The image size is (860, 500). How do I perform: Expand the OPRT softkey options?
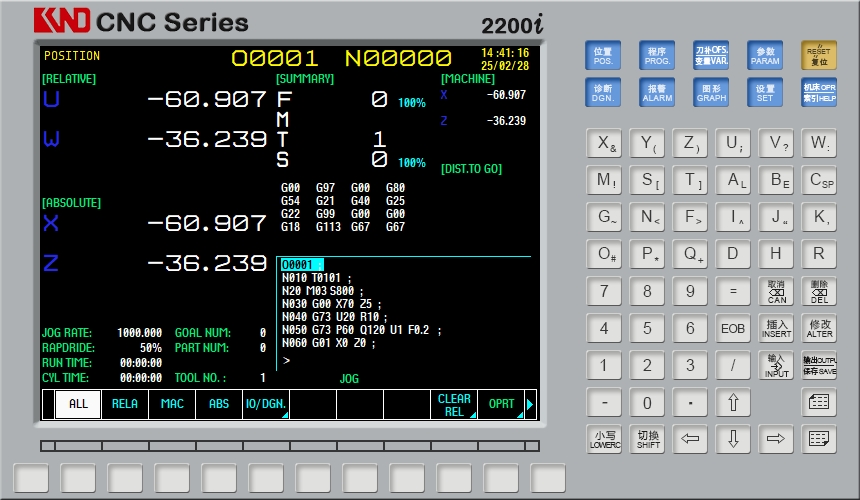click(x=501, y=404)
